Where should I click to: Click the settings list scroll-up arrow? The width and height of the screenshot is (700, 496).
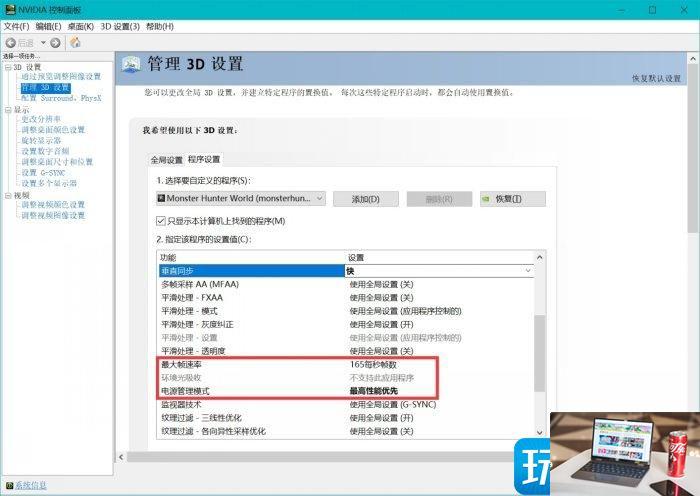click(539, 257)
